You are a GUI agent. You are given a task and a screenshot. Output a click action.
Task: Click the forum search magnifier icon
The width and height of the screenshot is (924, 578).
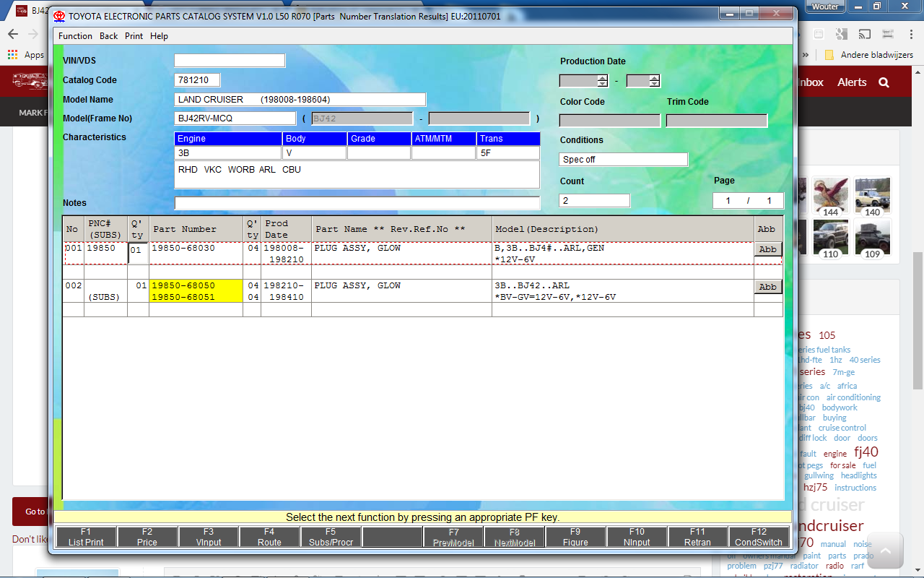(x=884, y=82)
